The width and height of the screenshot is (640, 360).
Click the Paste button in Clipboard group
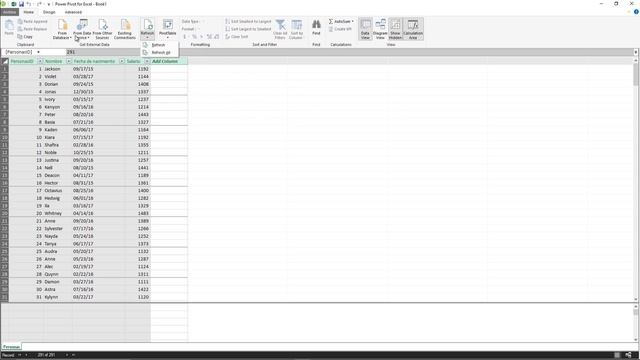click(9, 28)
